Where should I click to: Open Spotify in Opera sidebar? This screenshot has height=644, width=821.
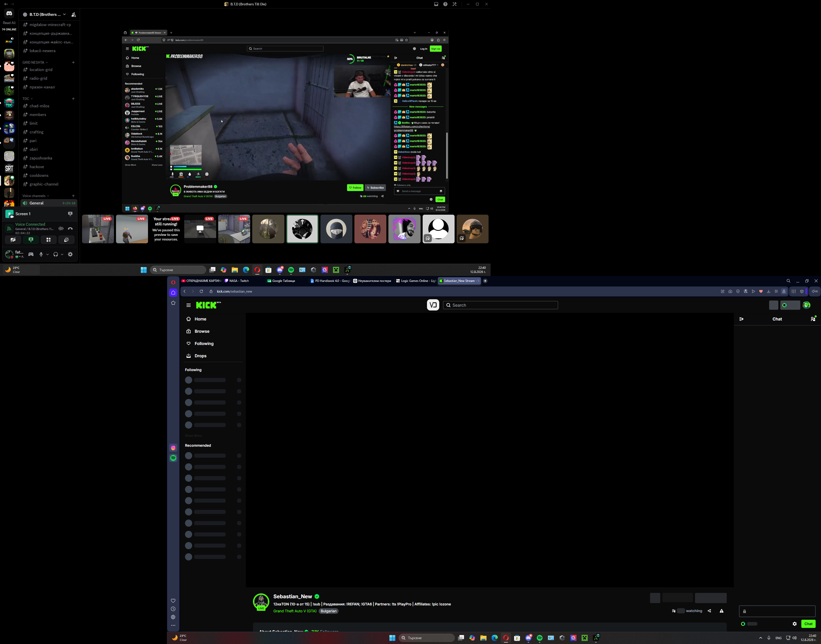click(174, 458)
